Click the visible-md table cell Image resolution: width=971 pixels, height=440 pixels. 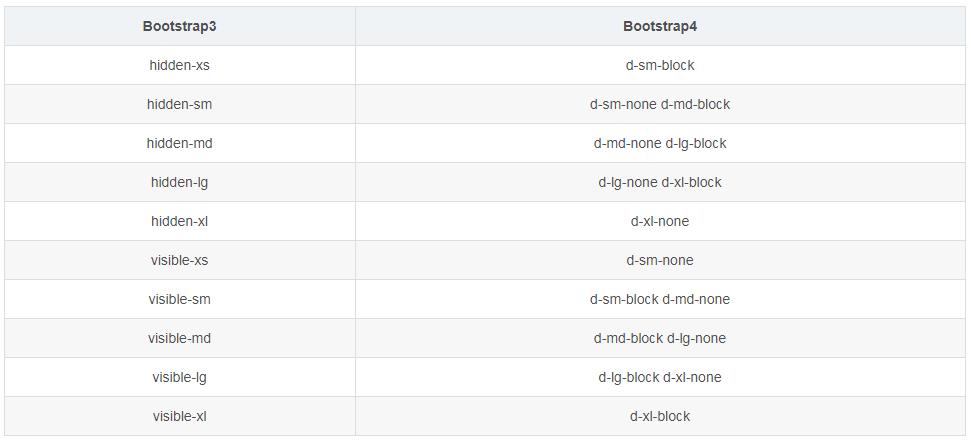pos(180,338)
